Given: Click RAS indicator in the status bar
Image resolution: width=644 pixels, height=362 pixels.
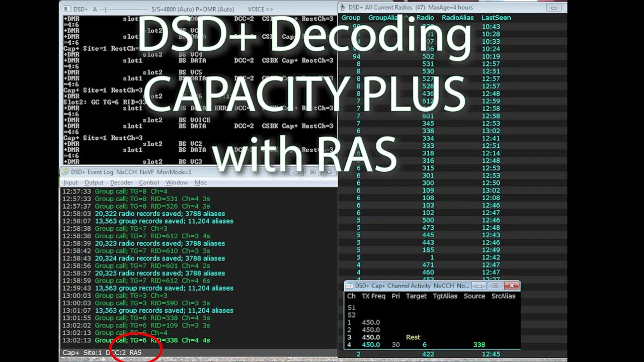Looking at the screenshot, I should pos(135,352).
